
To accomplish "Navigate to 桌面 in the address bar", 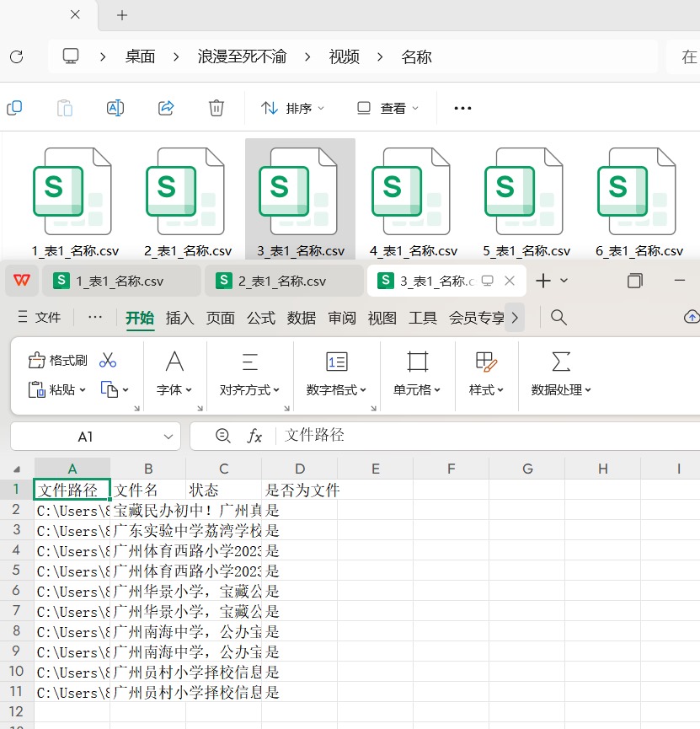I will (140, 56).
